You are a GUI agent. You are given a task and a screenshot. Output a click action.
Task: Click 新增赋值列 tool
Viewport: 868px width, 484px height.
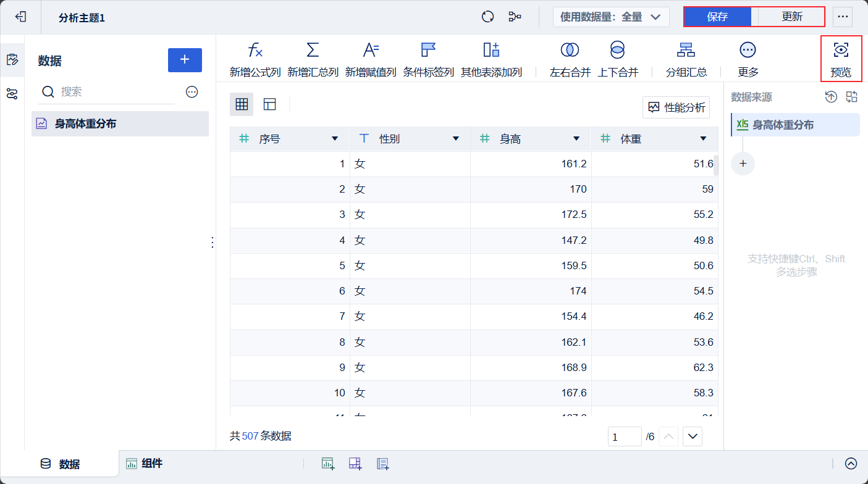(371, 60)
